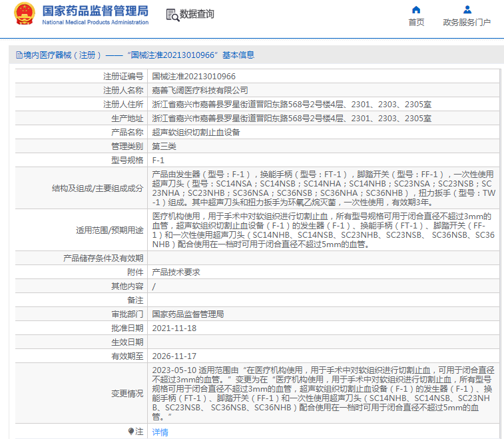Click the document icon before 境内医疗器械
This screenshot has height=439, width=504.
[x=19, y=55]
